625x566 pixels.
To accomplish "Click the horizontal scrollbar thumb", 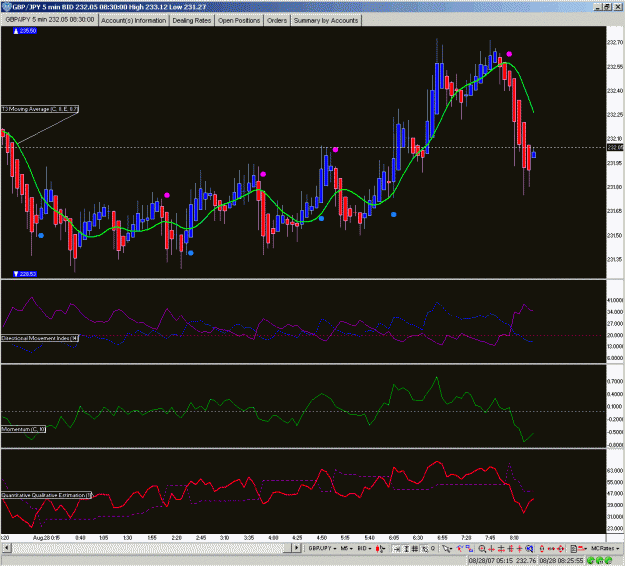I will click(x=287, y=548).
